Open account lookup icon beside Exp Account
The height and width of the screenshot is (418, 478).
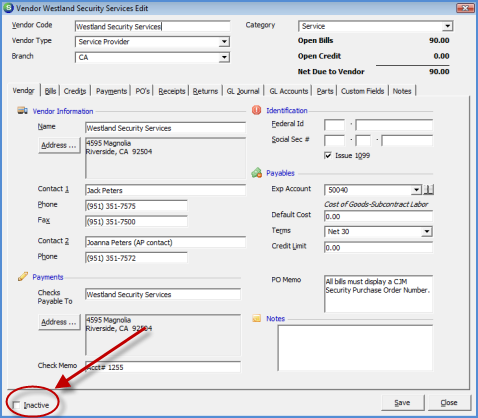tap(428, 190)
